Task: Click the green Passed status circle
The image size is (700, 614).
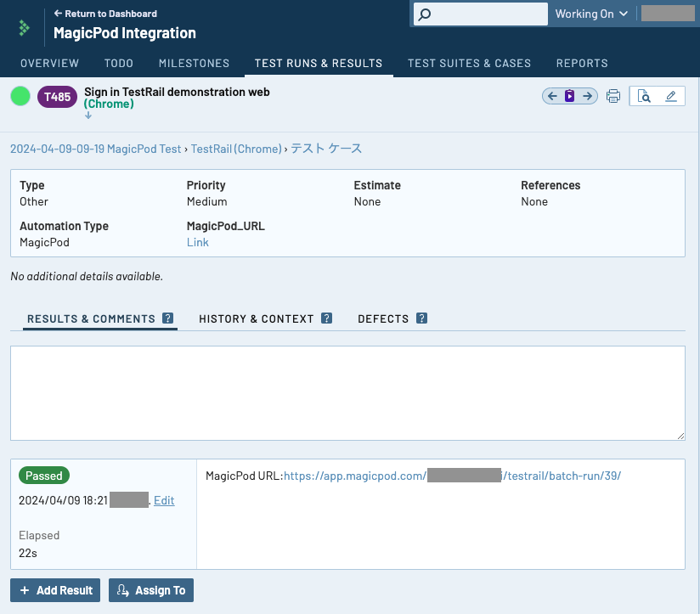Action: pyautogui.click(x=20, y=96)
